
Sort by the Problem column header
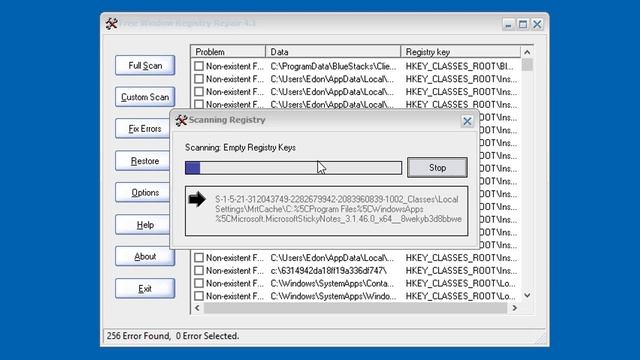pos(228,52)
